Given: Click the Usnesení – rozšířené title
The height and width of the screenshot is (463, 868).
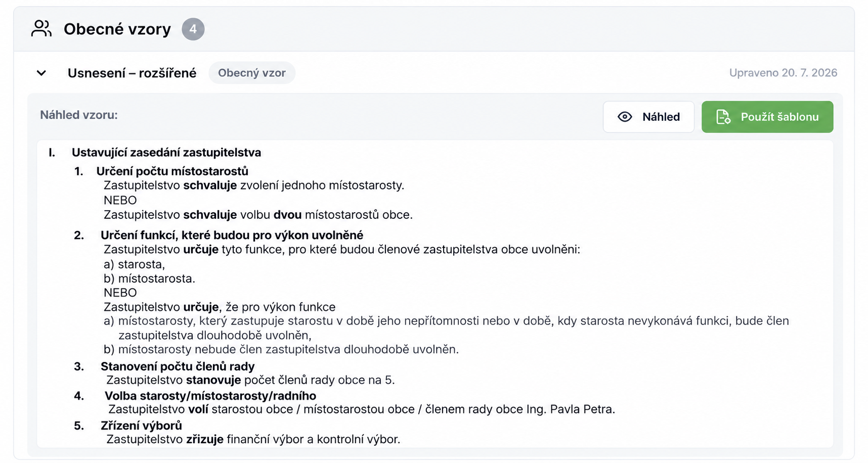Looking at the screenshot, I should pos(132,73).
